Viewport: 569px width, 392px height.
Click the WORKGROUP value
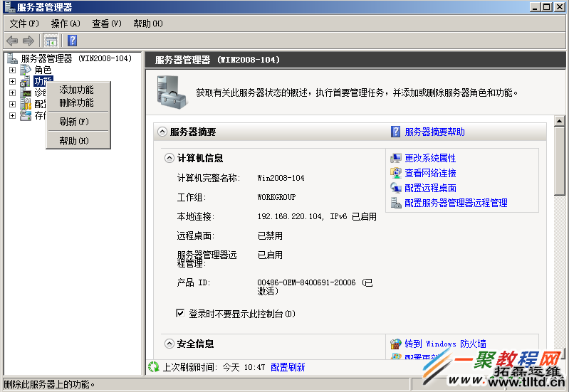276,197
